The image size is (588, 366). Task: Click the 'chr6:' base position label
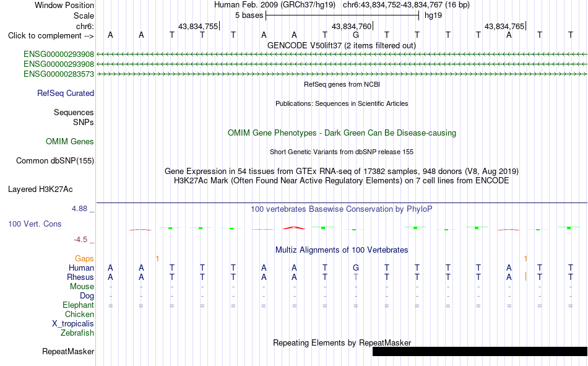coord(85,26)
